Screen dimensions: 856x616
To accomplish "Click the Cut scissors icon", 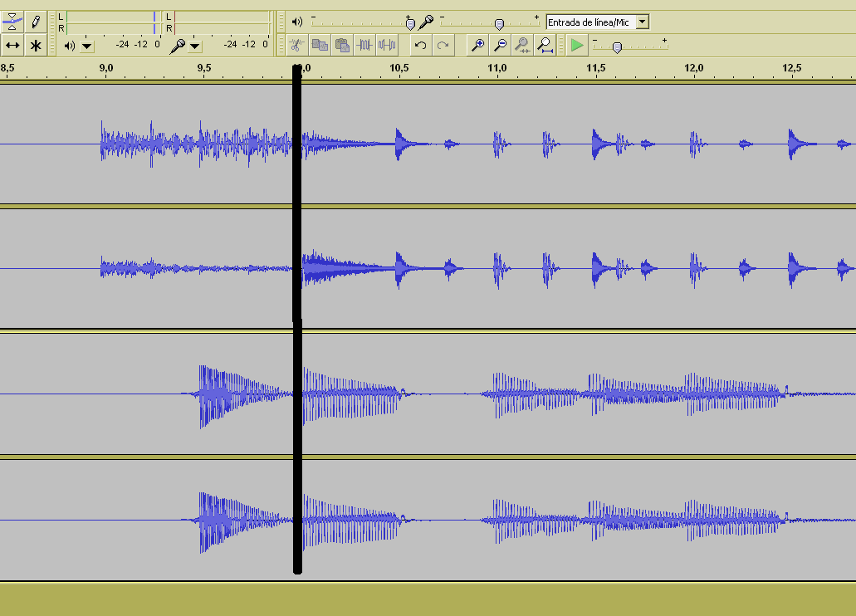I will (x=297, y=45).
